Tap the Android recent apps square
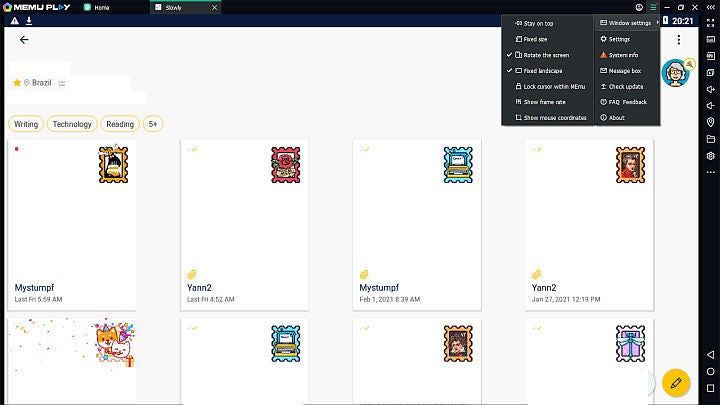The width and height of the screenshot is (720, 405). click(711, 388)
